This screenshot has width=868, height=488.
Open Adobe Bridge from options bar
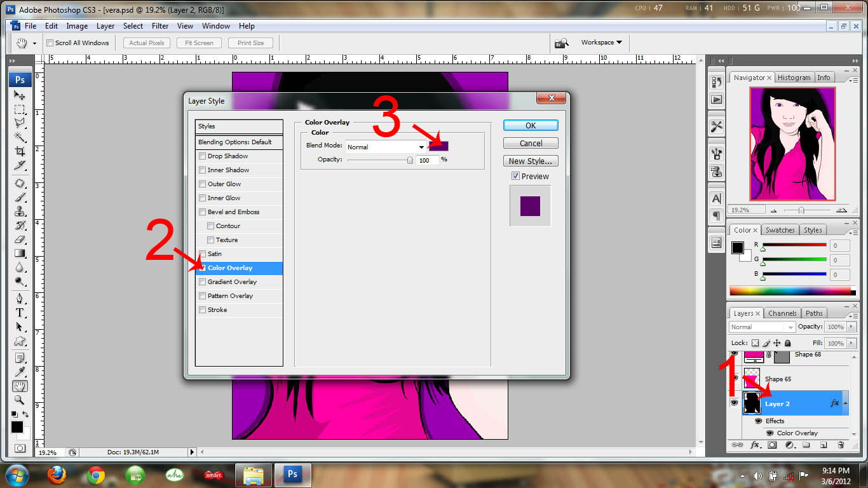(561, 43)
